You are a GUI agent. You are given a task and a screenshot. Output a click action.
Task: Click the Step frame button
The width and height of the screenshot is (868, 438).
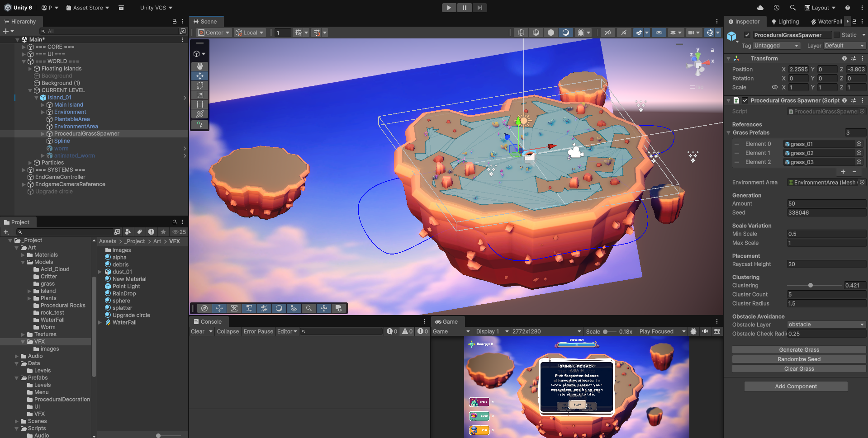tap(479, 8)
